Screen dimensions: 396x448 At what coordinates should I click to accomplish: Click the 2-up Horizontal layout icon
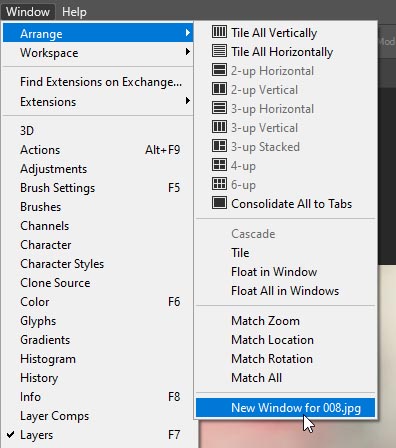pos(219,70)
